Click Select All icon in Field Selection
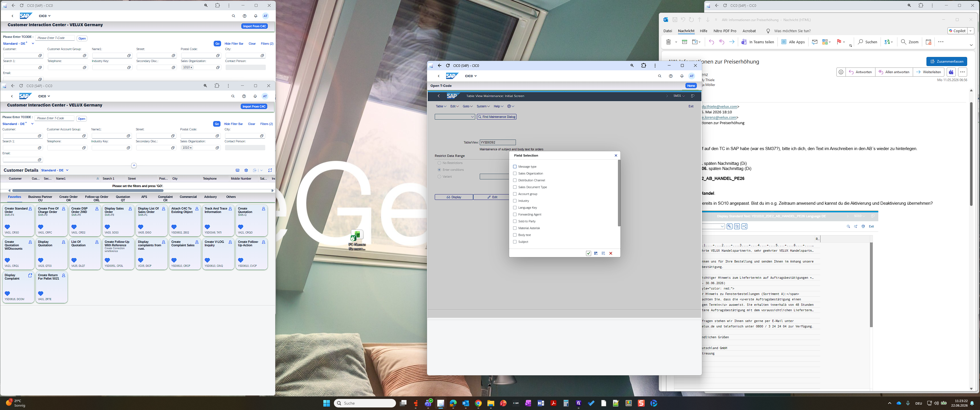The image size is (980, 410). click(596, 253)
